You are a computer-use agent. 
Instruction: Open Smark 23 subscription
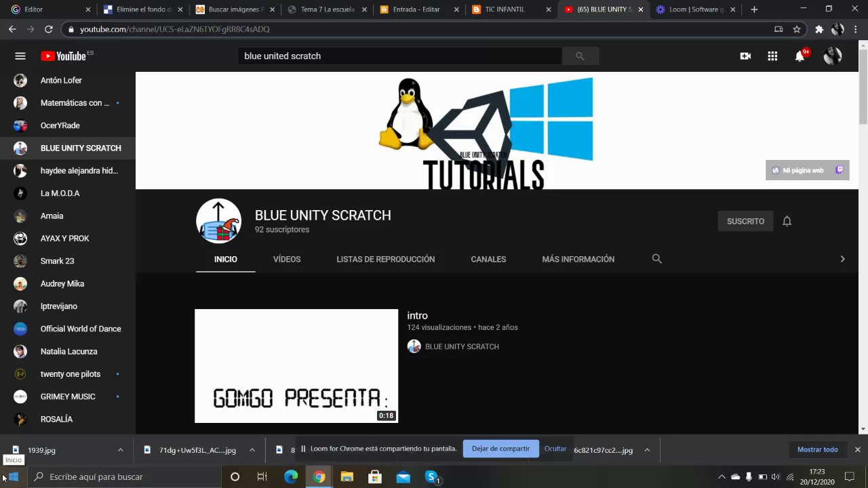[x=68, y=261]
